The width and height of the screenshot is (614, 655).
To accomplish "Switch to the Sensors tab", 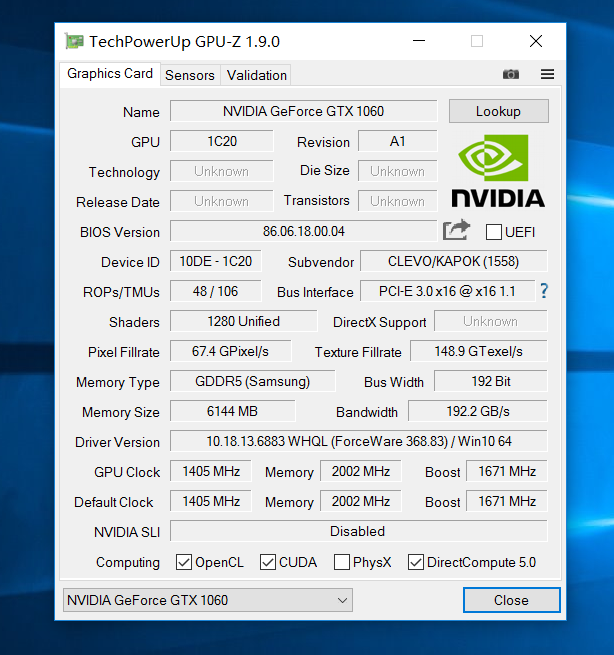I will [x=190, y=75].
